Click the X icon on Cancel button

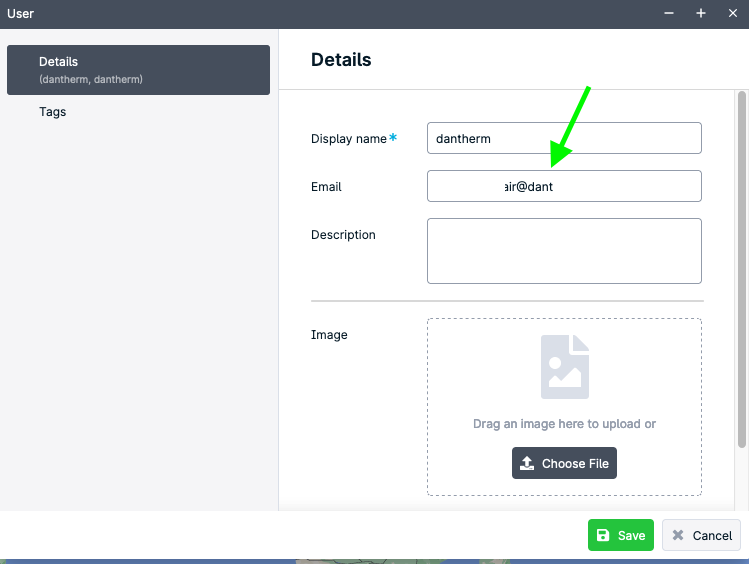pyautogui.click(x=678, y=535)
